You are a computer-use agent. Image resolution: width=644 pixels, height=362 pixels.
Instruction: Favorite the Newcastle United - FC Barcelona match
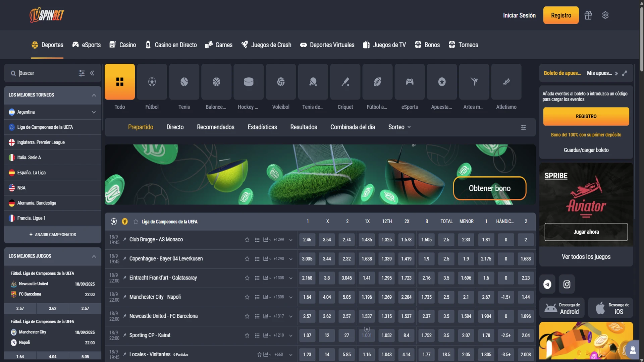coord(247,316)
